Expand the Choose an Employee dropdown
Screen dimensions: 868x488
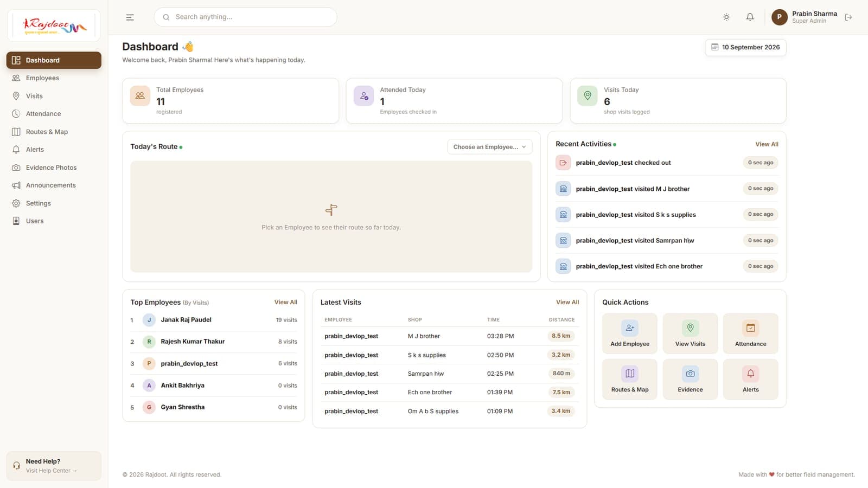(x=489, y=147)
